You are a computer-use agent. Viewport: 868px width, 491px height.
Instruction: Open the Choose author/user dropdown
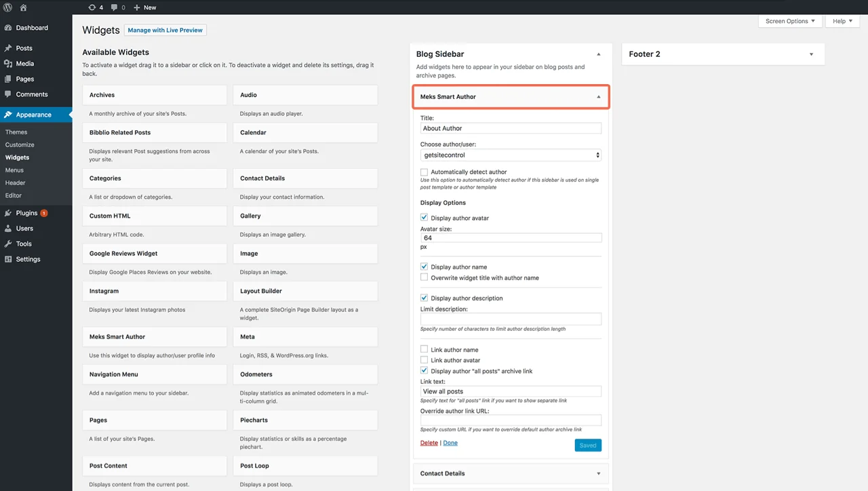(x=511, y=155)
